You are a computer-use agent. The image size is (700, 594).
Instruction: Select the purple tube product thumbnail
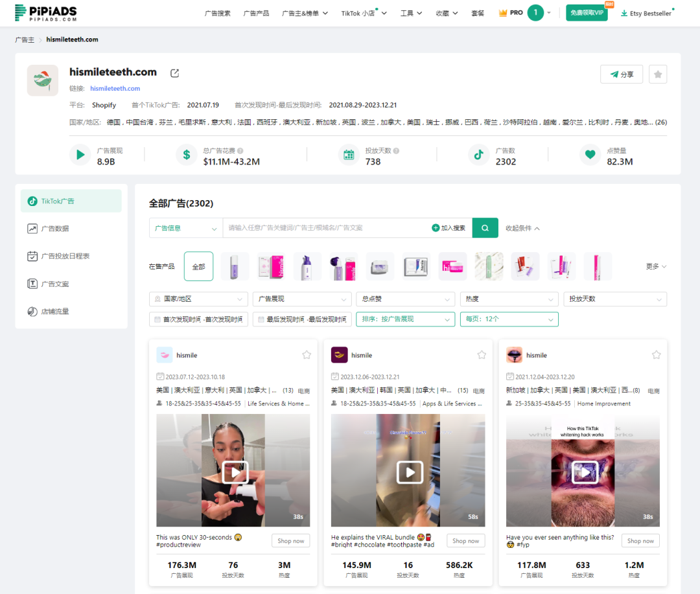point(235,266)
